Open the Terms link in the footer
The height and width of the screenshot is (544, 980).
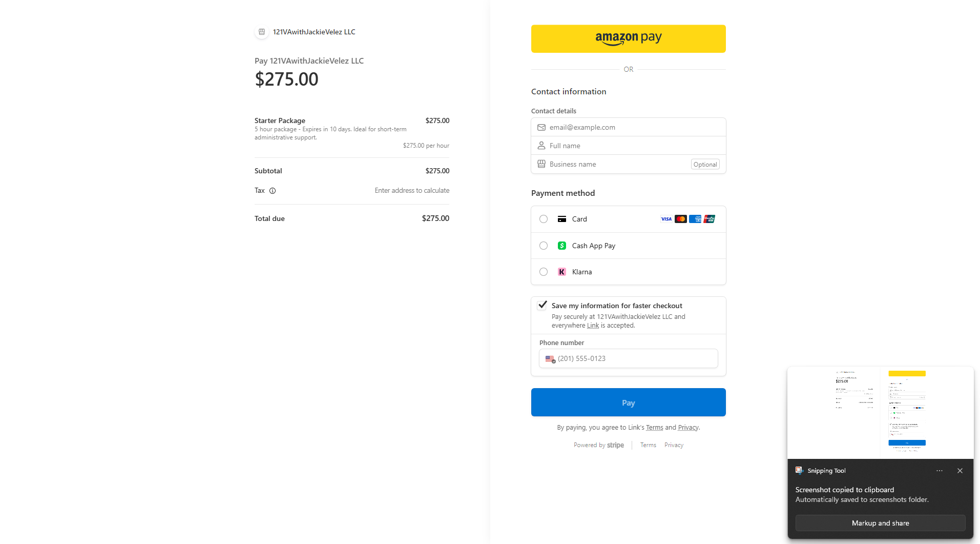pos(648,445)
